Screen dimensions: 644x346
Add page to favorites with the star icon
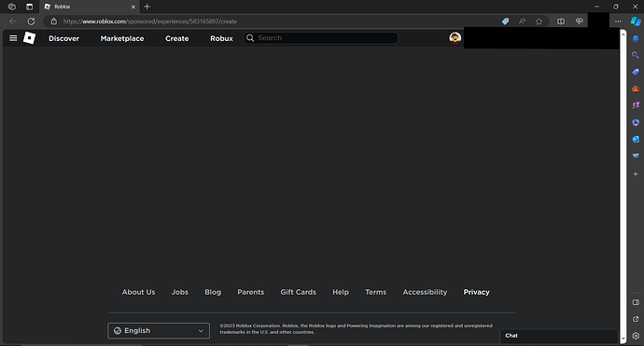point(539,21)
